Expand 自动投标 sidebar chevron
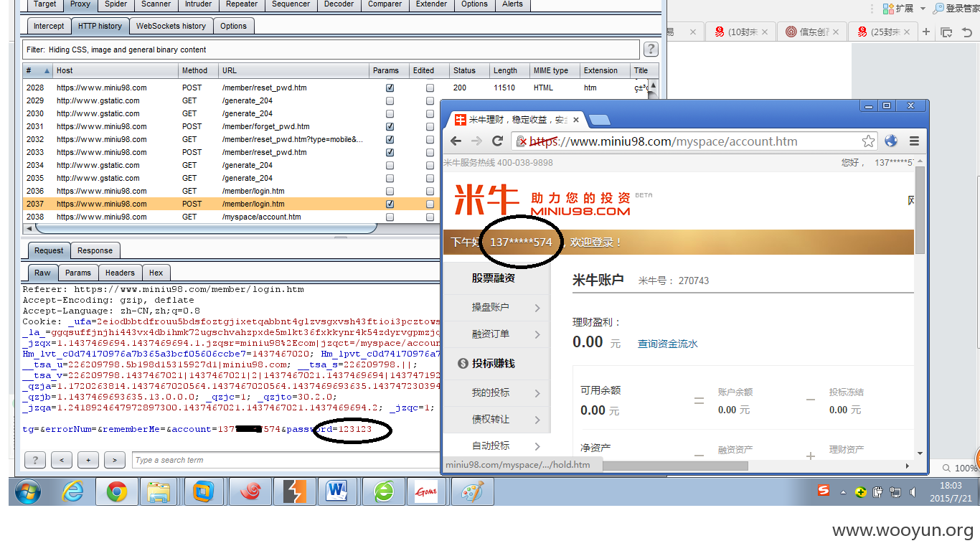980x551 pixels. point(537,446)
